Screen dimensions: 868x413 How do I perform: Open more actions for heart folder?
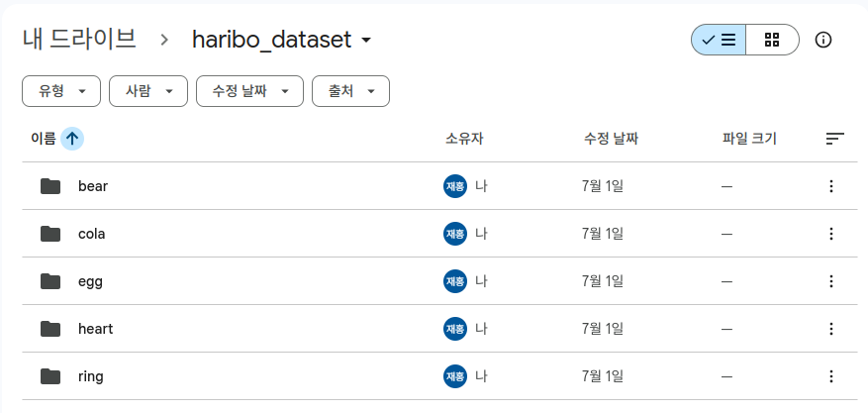pyautogui.click(x=831, y=330)
